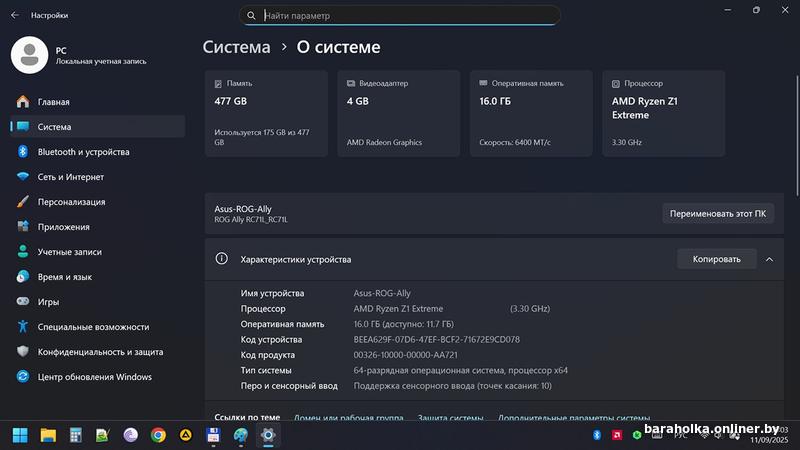
Task: Open Специальные возможности settings
Action: pos(98,327)
